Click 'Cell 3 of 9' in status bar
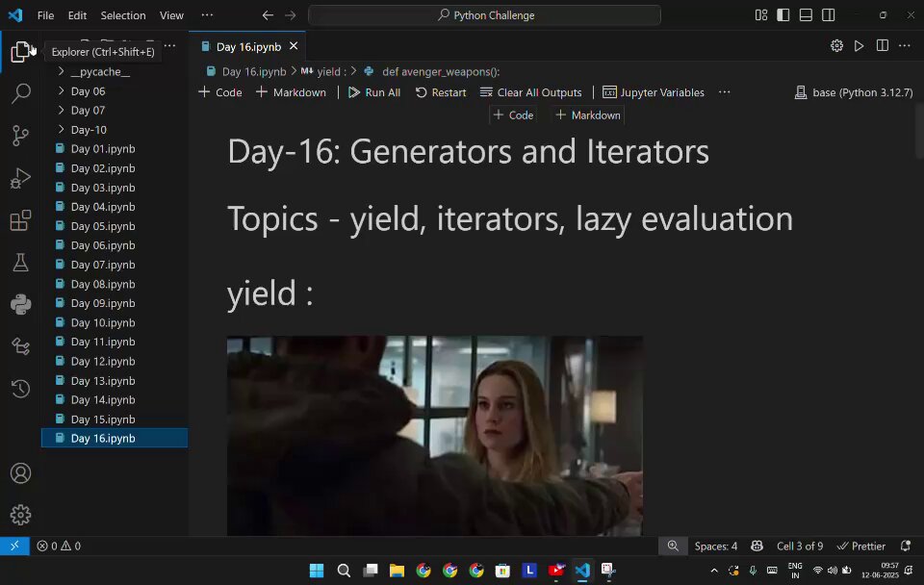This screenshot has width=924, height=585. coord(800,547)
